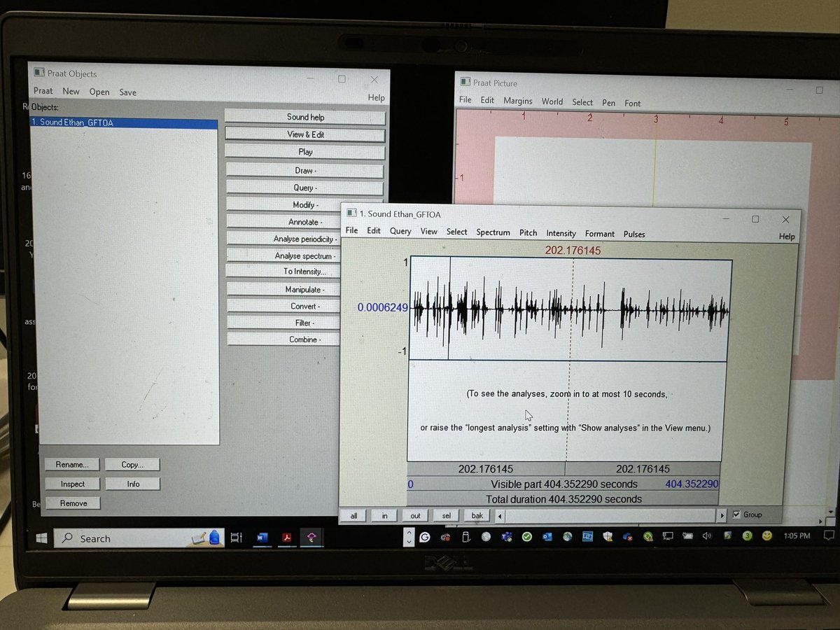Expand the Manipulate submenu button

point(283,290)
